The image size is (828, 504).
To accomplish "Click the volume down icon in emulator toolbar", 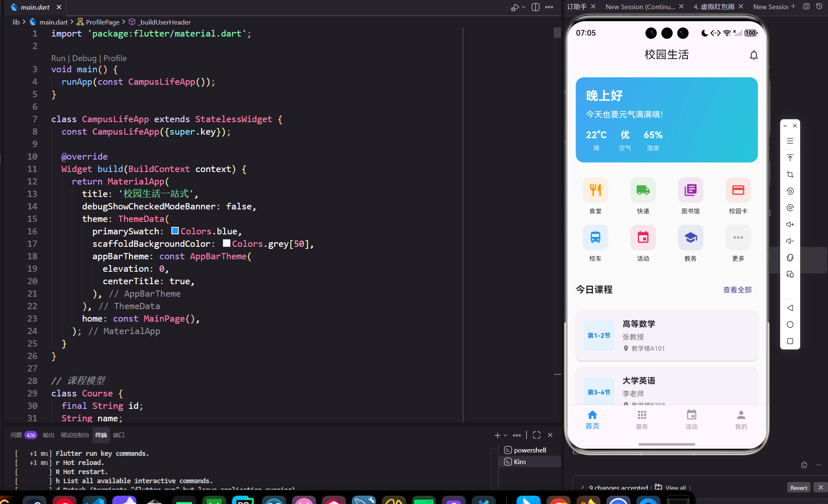I will pyautogui.click(x=790, y=241).
